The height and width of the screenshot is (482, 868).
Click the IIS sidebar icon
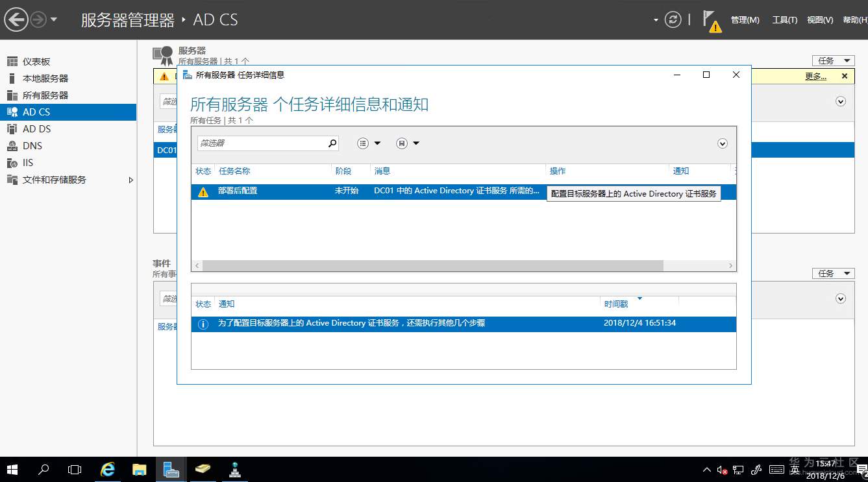(12, 163)
